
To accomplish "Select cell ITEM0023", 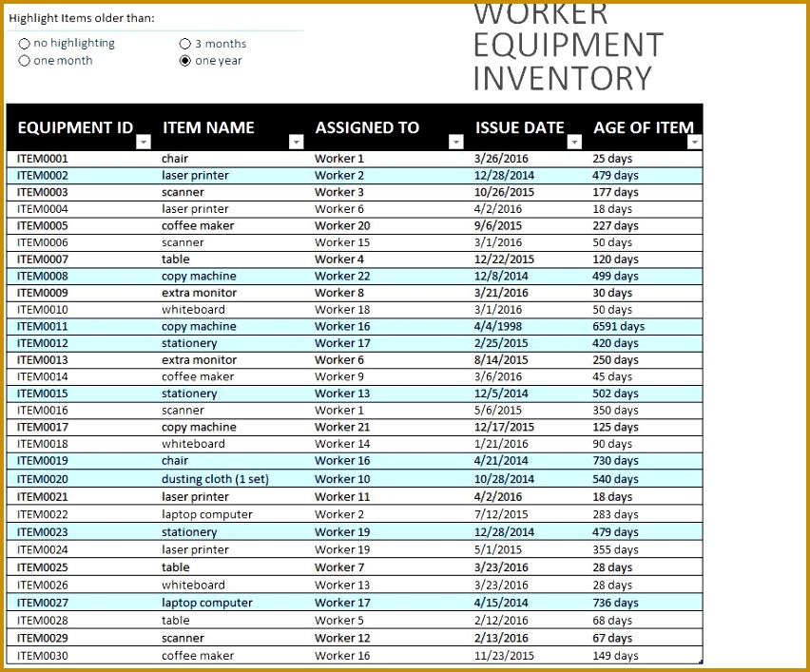I will [x=43, y=532].
